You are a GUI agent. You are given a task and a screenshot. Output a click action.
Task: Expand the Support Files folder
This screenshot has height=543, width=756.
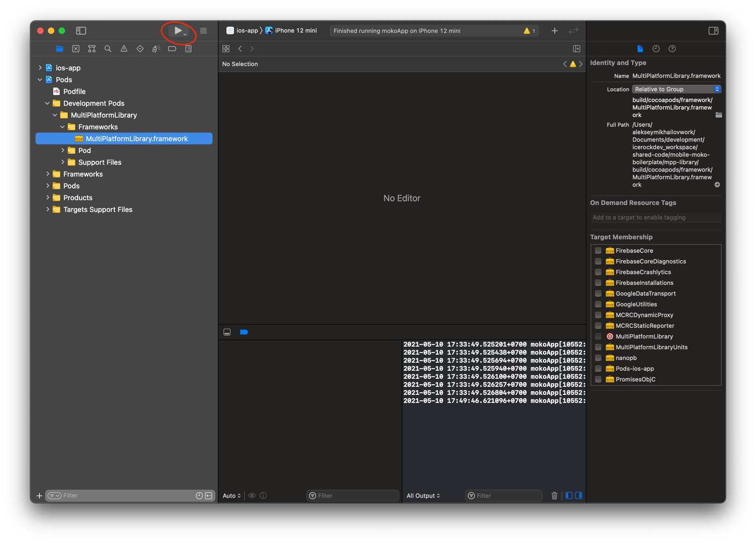[63, 163]
